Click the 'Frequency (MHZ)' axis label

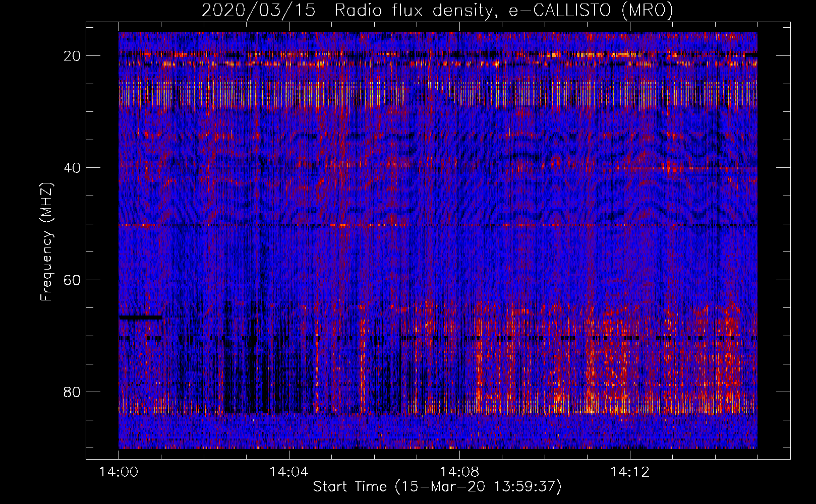click(x=46, y=242)
